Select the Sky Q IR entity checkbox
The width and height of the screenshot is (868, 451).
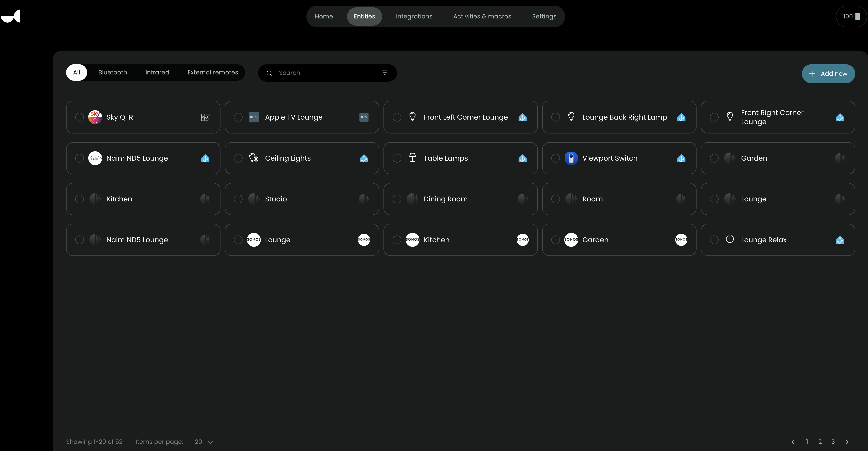coord(80,117)
